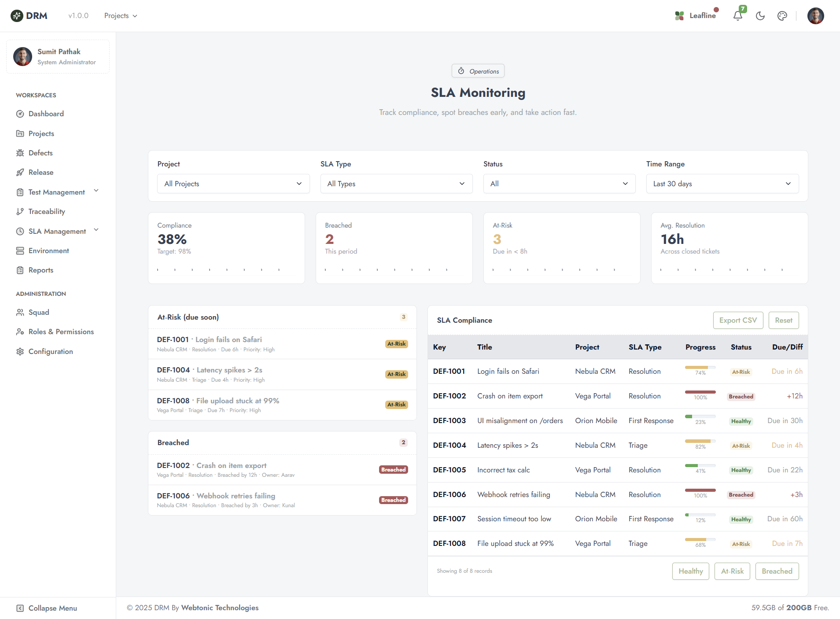
Task: Open the Environment workspace
Action: coord(48,251)
